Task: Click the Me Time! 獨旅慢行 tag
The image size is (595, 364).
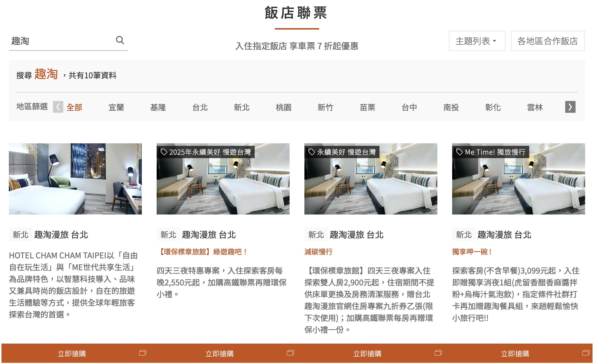Action: pyautogui.click(x=491, y=152)
